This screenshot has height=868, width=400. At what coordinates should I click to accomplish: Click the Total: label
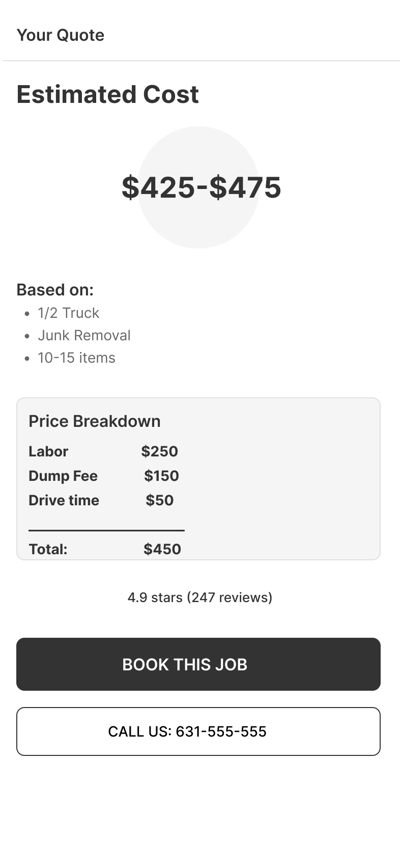coord(48,549)
